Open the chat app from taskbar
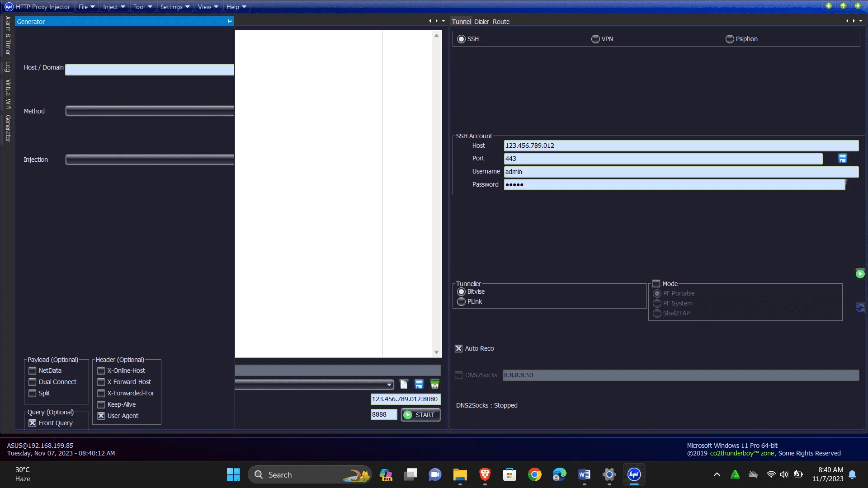Image resolution: width=868 pixels, height=488 pixels. coord(435,474)
